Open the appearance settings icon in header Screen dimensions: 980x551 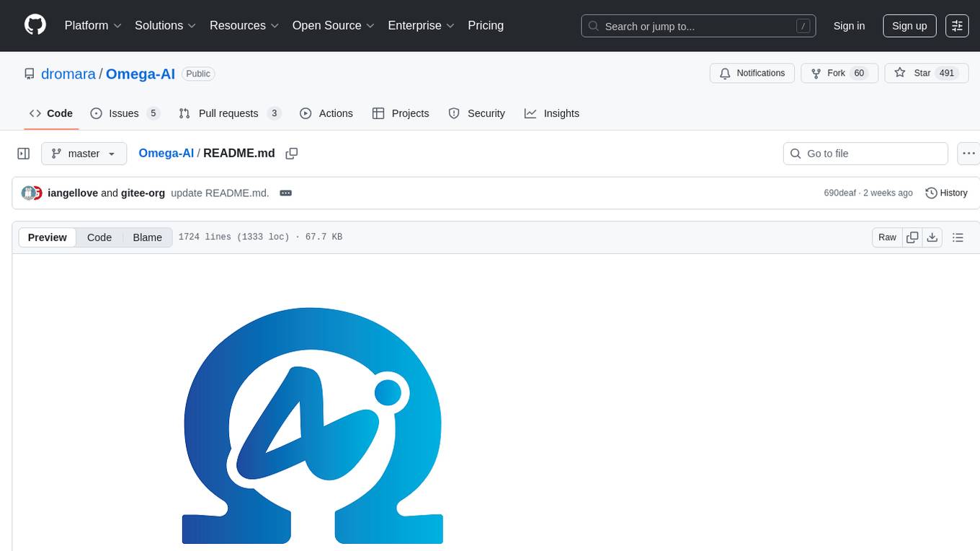point(958,26)
